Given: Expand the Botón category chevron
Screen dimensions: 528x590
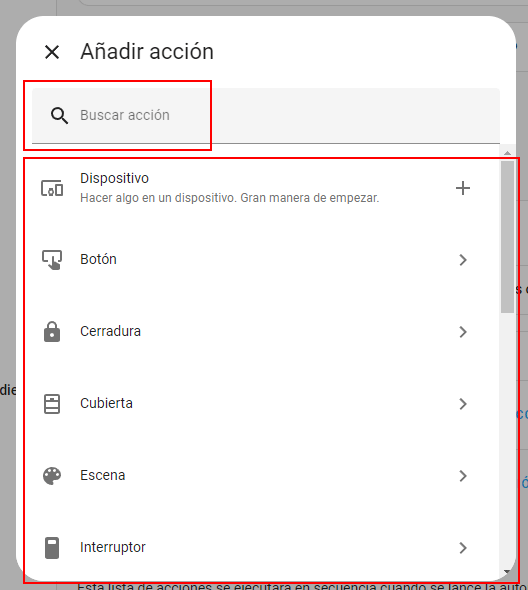Looking at the screenshot, I should click(463, 260).
